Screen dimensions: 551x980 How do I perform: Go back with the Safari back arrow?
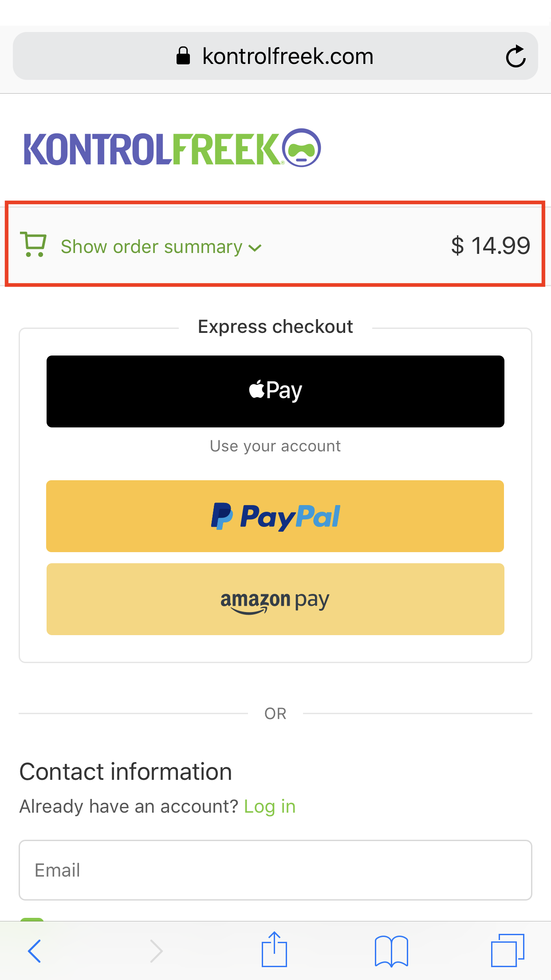tap(35, 951)
